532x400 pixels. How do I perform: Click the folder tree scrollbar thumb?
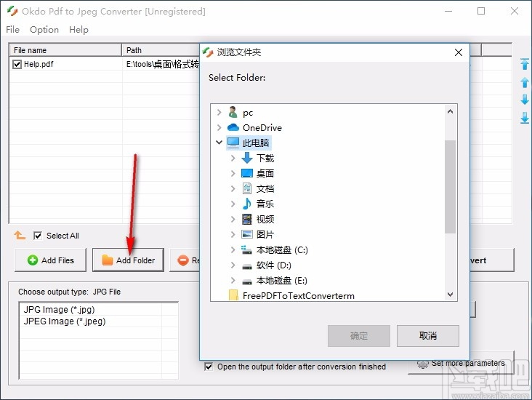coord(450,187)
